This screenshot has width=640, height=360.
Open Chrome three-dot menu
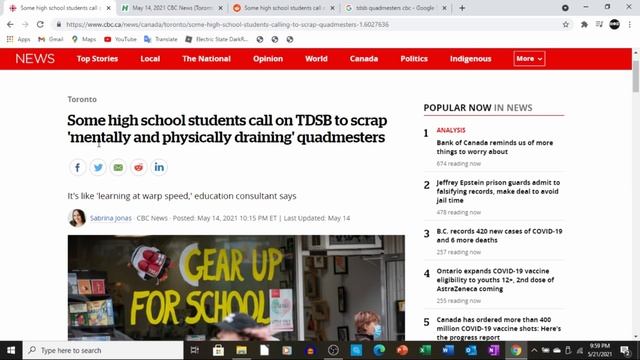tap(630, 24)
